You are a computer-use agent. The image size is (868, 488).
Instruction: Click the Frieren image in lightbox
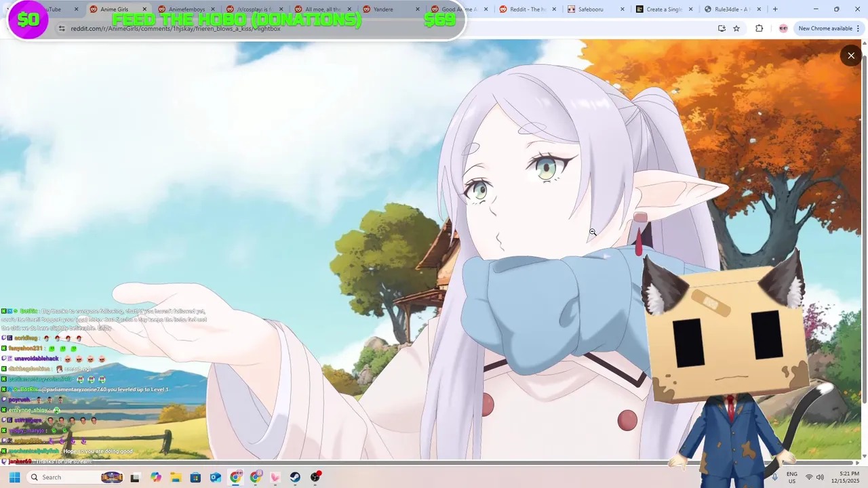(x=431, y=249)
